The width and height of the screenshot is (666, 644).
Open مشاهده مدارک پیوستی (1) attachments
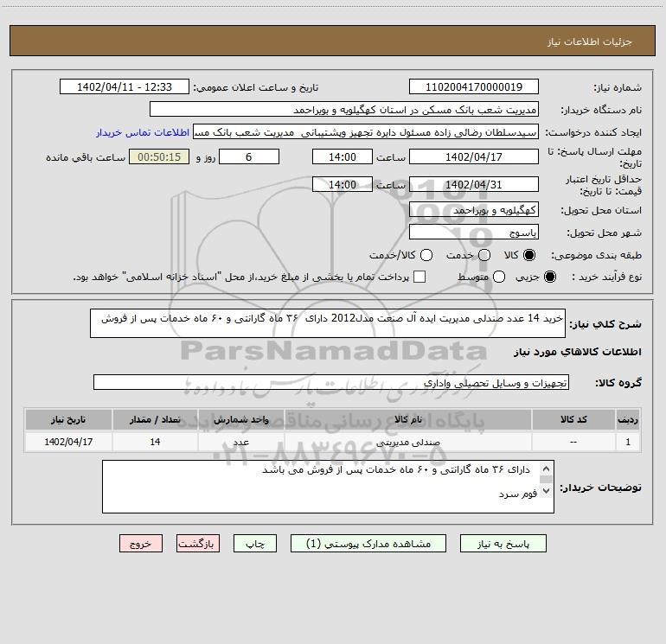pyautogui.click(x=368, y=544)
